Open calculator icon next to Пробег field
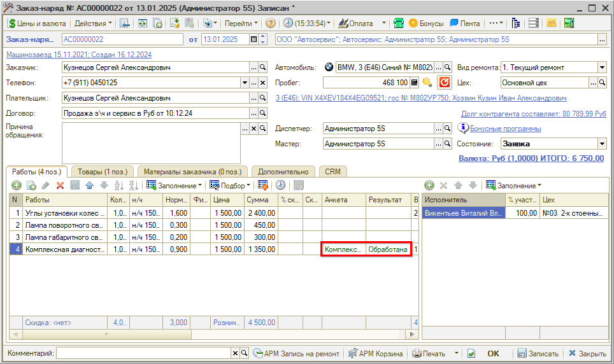Viewport: 614px width, 364px height. coord(414,83)
